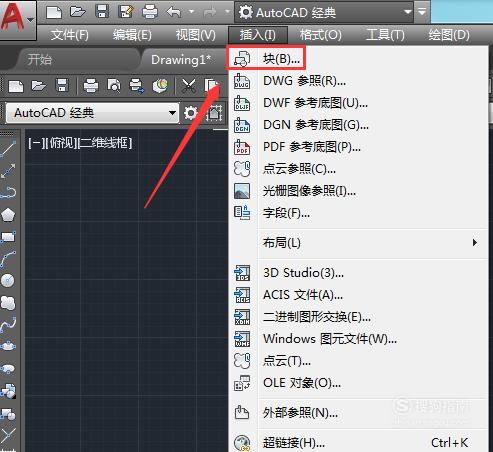
Task: Click Save As icon in quick access bar
Action: point(126,12)
